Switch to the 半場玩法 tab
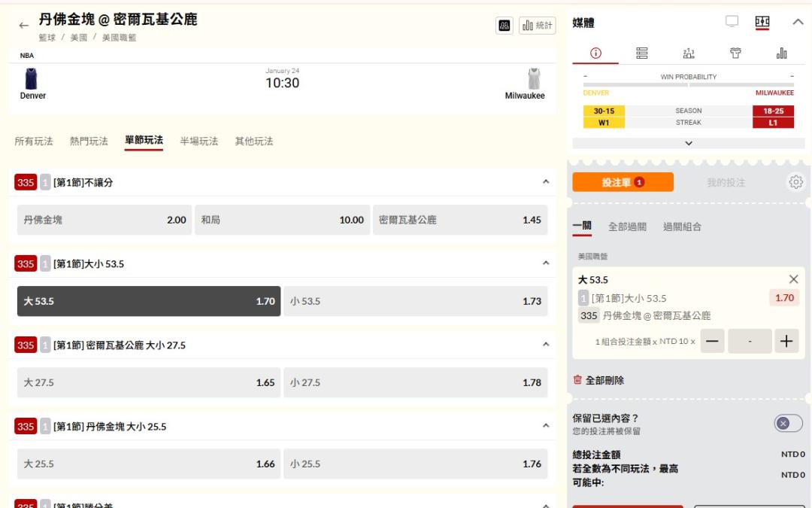This screenshot has width=812, height=508. pos(198,141)
